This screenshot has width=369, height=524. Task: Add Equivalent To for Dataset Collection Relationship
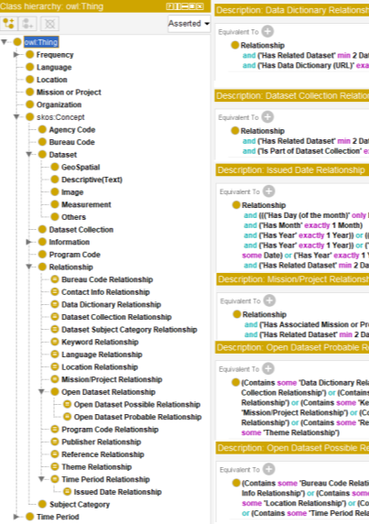click(267, 117)
